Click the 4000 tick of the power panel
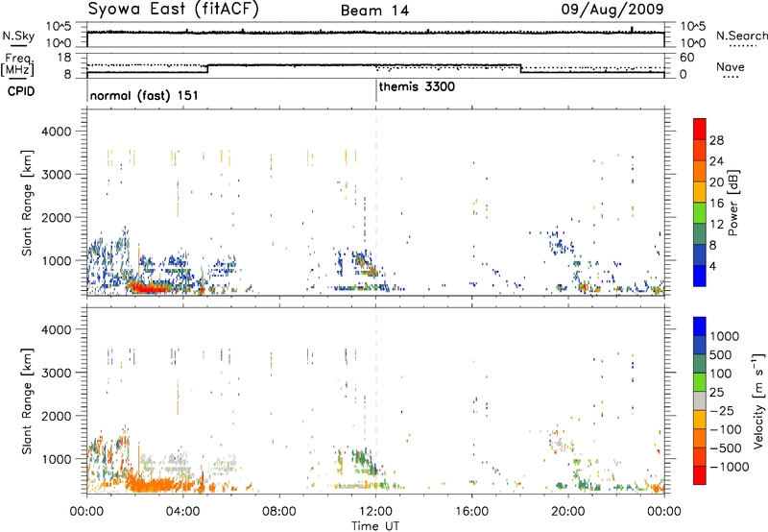The width and height of the screenshot is (768, 532). coord(57,132)
